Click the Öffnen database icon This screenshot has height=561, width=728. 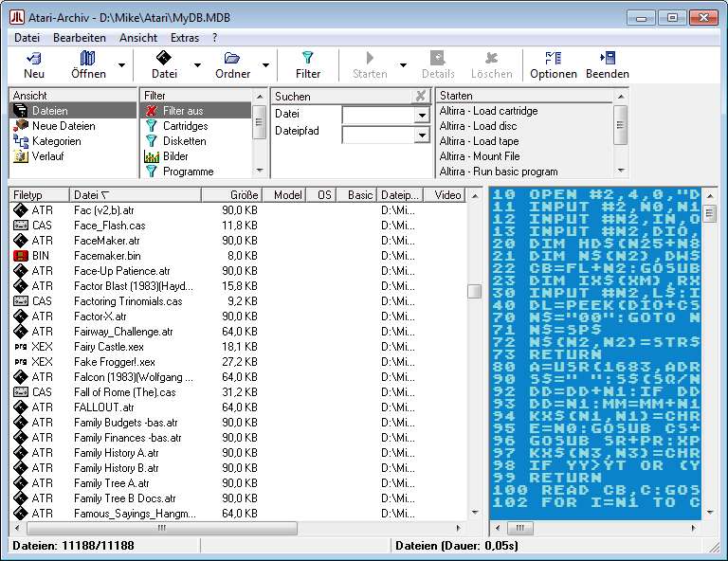[x=87, y=58]
